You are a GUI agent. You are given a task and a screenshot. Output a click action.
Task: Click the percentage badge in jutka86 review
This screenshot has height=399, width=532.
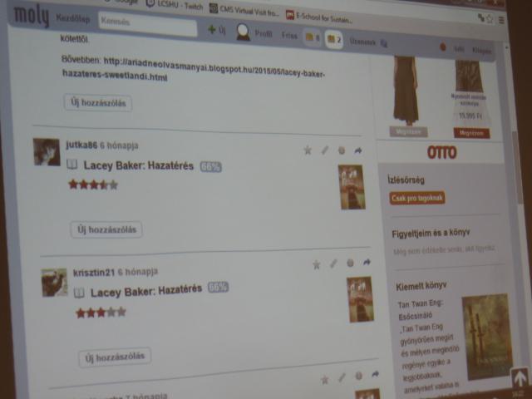pyautogui.click(x=210, y=167)
